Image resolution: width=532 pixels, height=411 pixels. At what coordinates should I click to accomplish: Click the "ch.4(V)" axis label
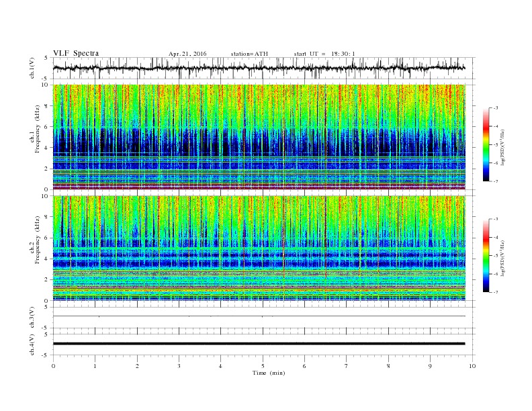[32, 345]
